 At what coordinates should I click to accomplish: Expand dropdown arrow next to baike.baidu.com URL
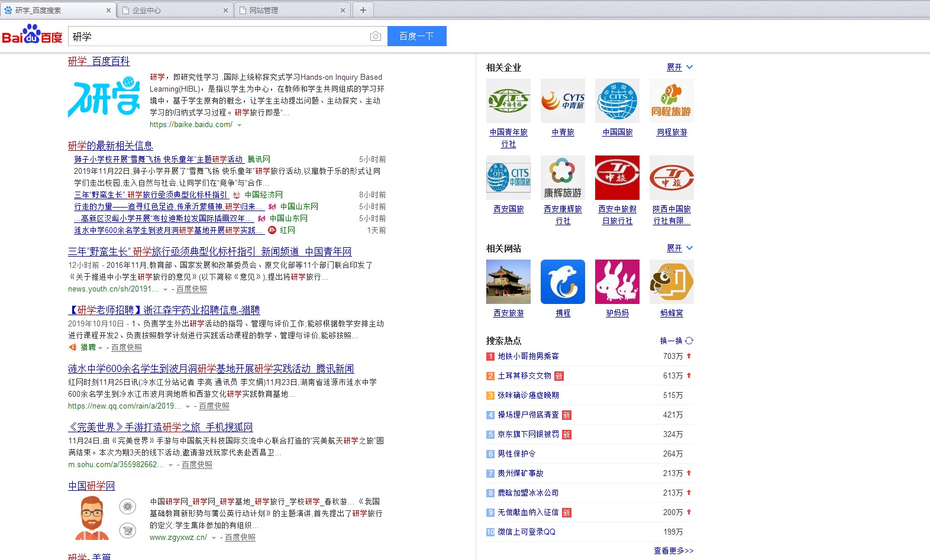pyautogui.click(x=239, y=125)
